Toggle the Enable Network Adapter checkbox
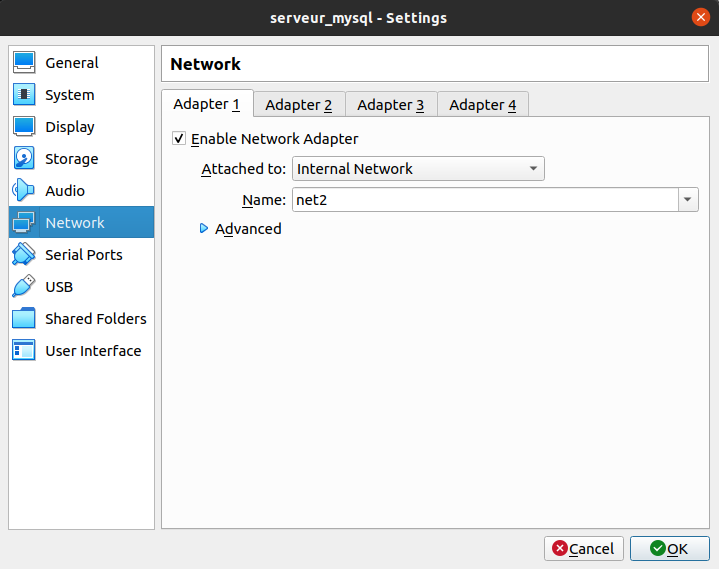This screenshot has width=719, height=569. tap(179, 139)
